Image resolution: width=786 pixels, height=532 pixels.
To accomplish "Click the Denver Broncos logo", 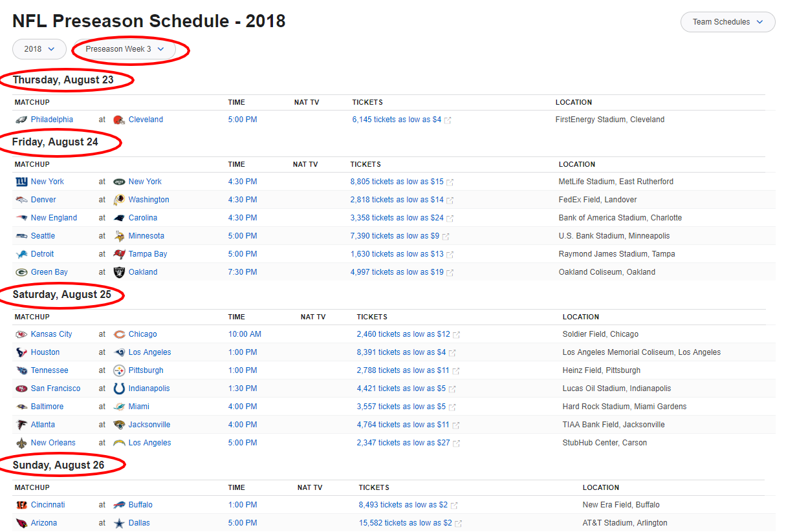I will pyautogui.click(x=21, y=200).
